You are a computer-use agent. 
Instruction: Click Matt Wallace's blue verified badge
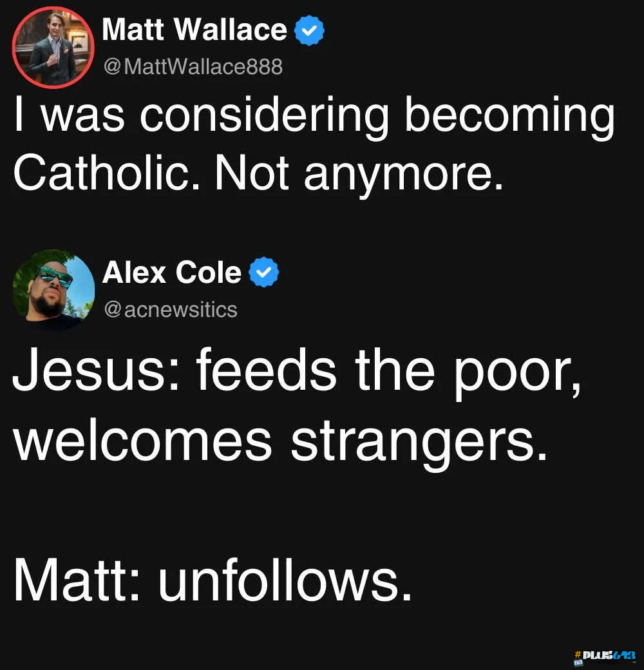pos(309,30)
